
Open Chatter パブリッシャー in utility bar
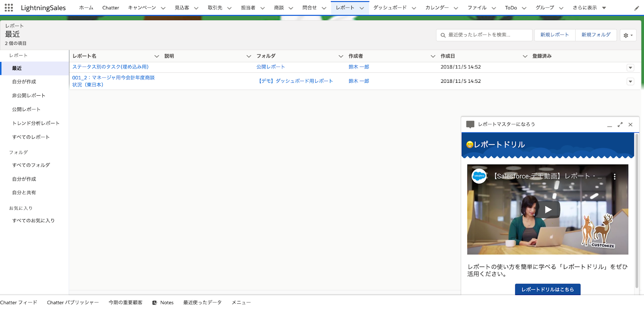(73, 303)
